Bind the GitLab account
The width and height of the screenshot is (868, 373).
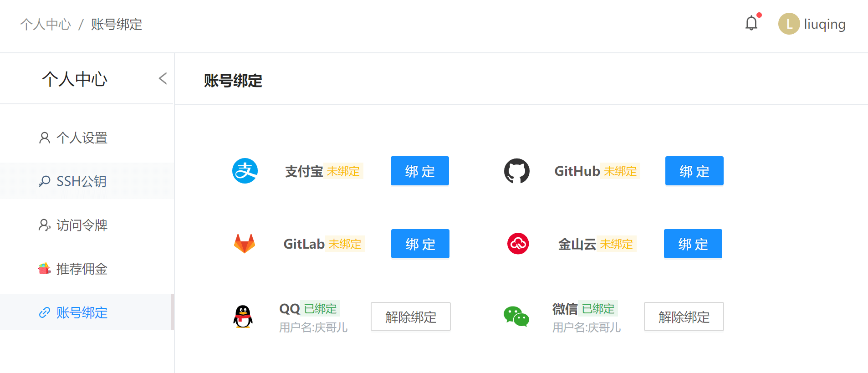click(x=420, y=244)
